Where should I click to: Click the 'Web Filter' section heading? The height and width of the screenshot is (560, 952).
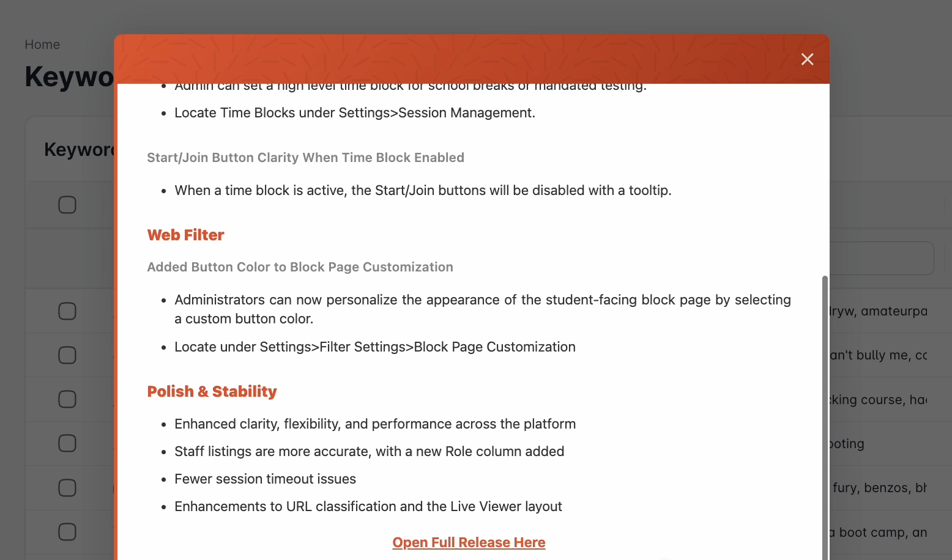tap(186, 235)
